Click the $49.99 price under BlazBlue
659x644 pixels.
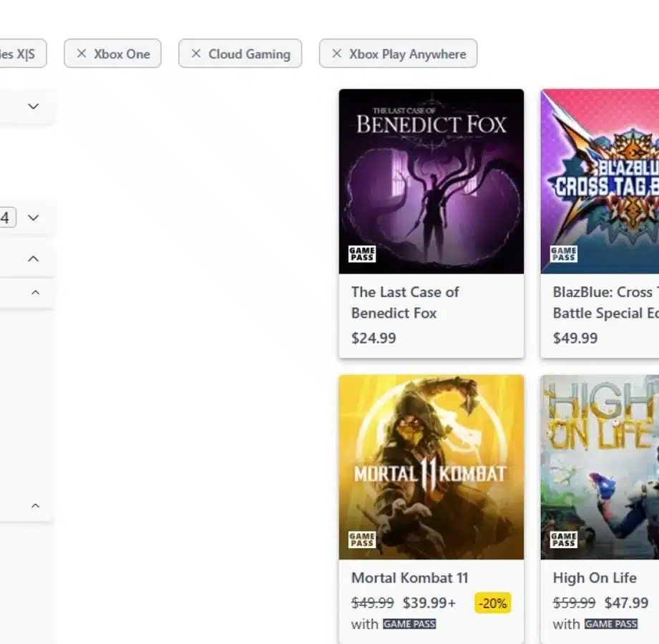click(x=575, y=338)
